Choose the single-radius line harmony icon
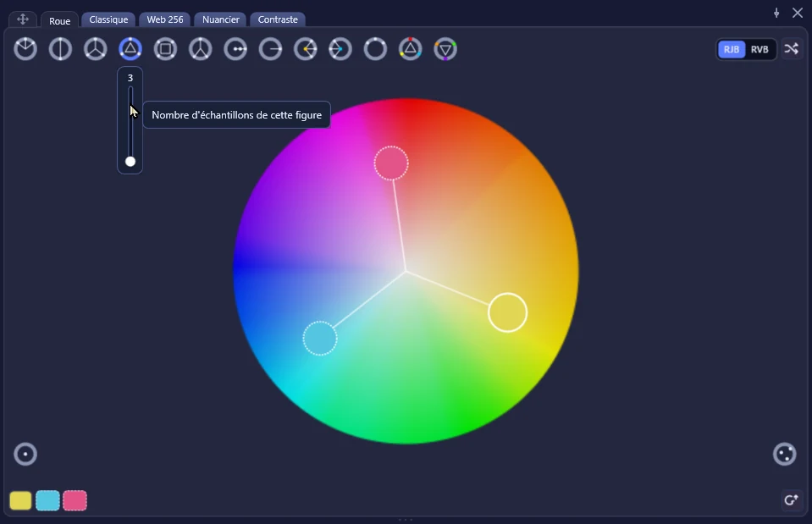Viewport: 812px width, 524px height. [270, 49]
